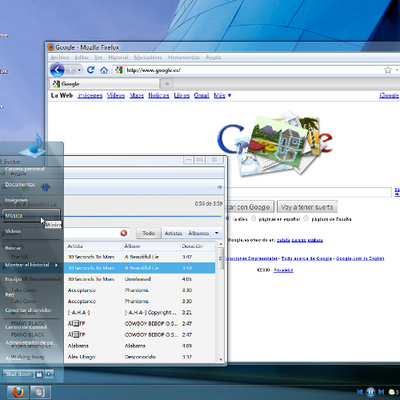Select Alabama artist row
Screen dimensions: 400x400
click(x=140, y=346)
